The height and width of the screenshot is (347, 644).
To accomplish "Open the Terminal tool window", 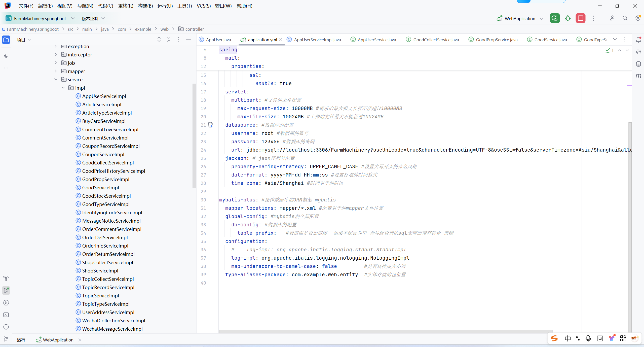I will point(6,315).
